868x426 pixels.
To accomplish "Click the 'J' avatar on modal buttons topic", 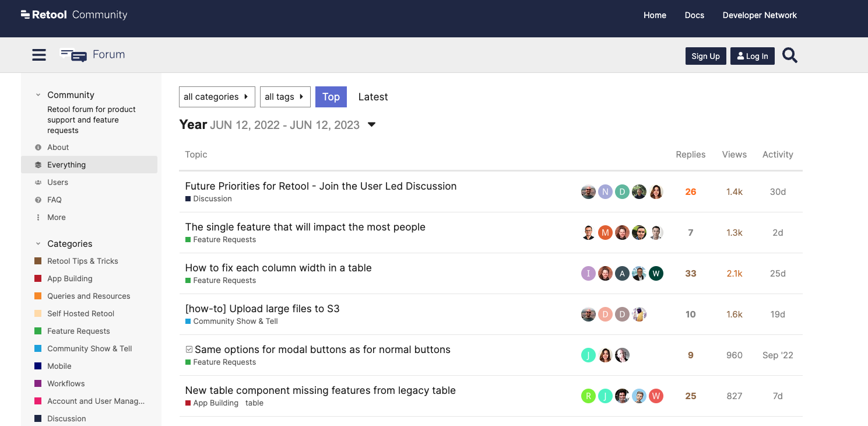I will click(x=588, y=355).
